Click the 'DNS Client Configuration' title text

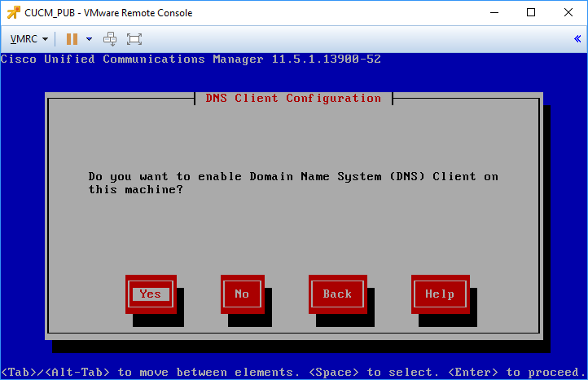pos(293,99)
